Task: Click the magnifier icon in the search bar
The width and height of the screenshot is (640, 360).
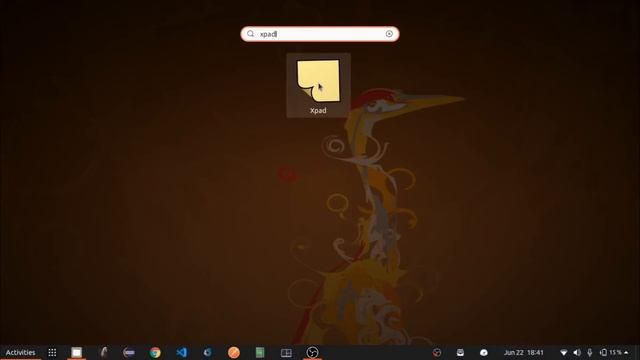Action: pyautogui.click(x=251, y=34)
